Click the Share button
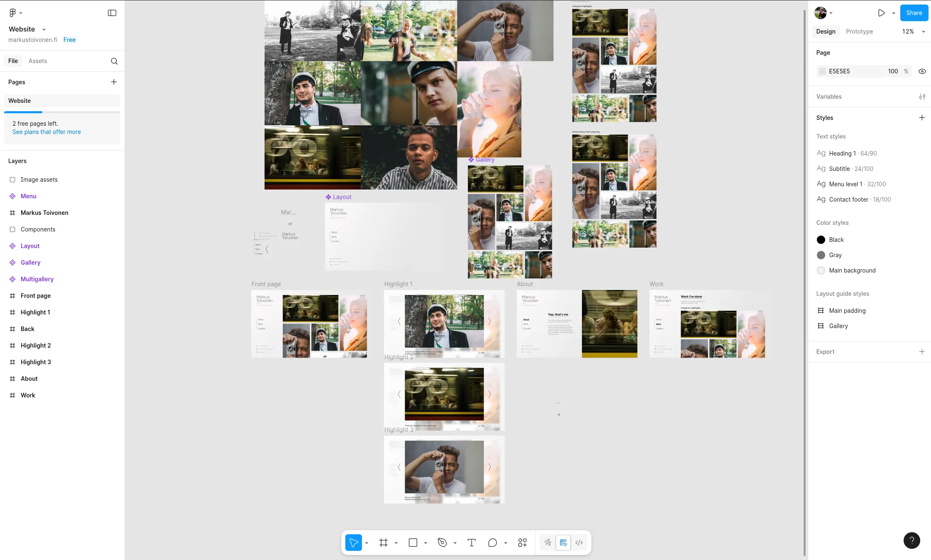This screenshot has height=560, width=931. point(914,13)
